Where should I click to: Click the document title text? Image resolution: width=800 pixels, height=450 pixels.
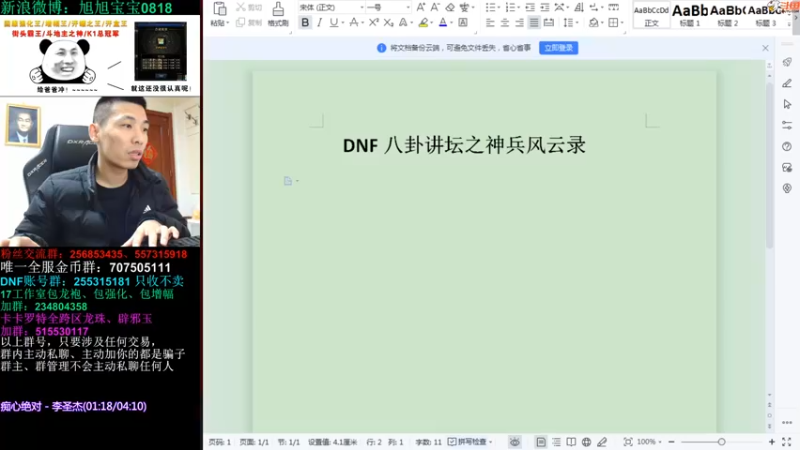point(464,145)
